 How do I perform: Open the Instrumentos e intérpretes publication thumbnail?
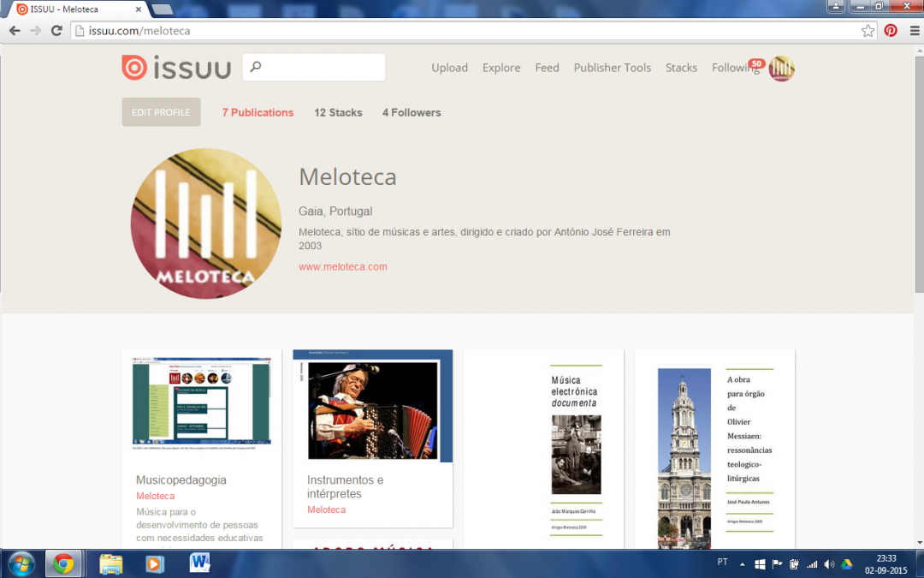click(372, 406)
